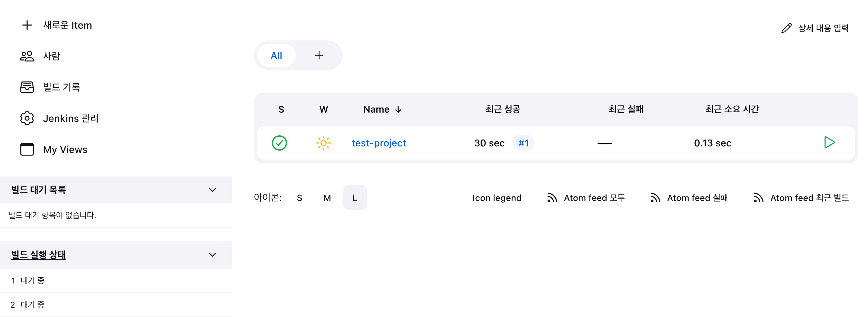Click Atom feed 모두 RSS link
The width and height of the screenshot is (868, 317).
click(x=586, y=198)
